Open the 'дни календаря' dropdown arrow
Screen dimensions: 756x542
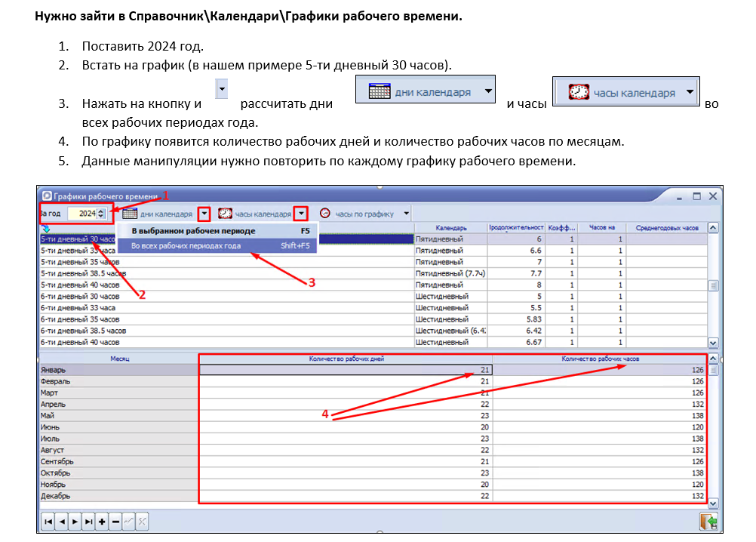coord(203,214)
